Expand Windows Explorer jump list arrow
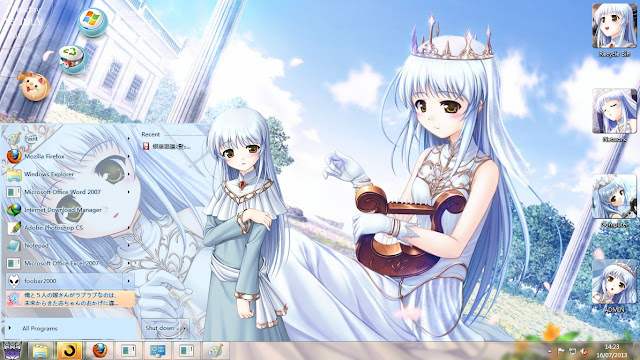This screenshot has width=640, height=360. (x=129, y=174)
